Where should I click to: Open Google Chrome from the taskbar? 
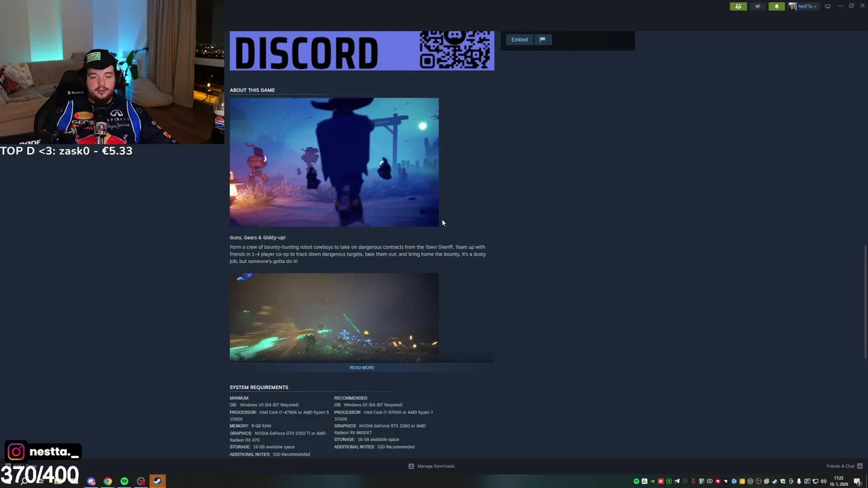click(108, 481)
